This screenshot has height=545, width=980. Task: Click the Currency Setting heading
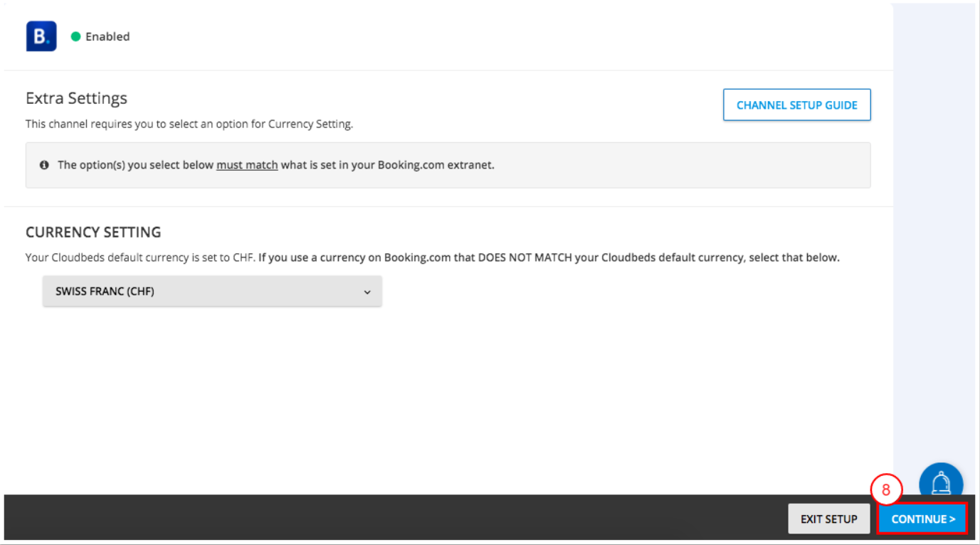click(93, 232)
